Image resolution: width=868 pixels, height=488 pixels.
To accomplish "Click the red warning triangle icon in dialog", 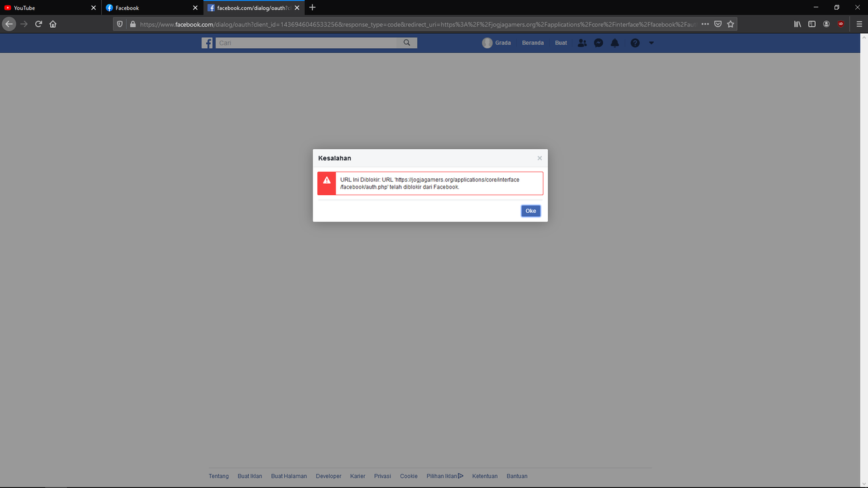I will click(x=327, y=180).
